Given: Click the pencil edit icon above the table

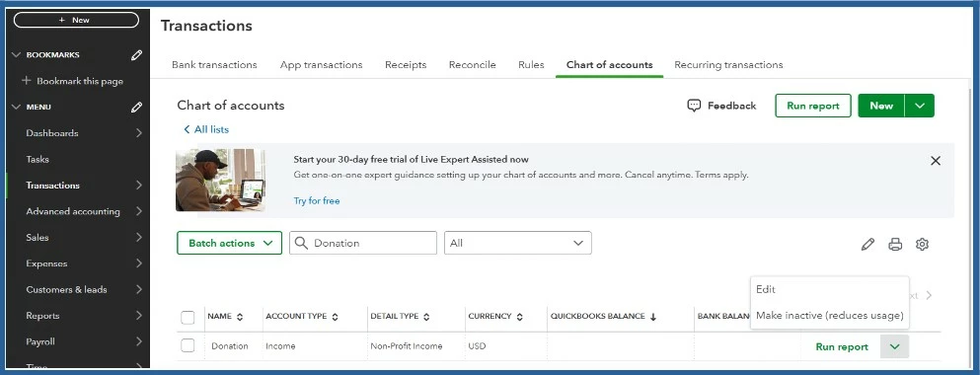Looking at the screenshot, I should (x=867, y=244).
